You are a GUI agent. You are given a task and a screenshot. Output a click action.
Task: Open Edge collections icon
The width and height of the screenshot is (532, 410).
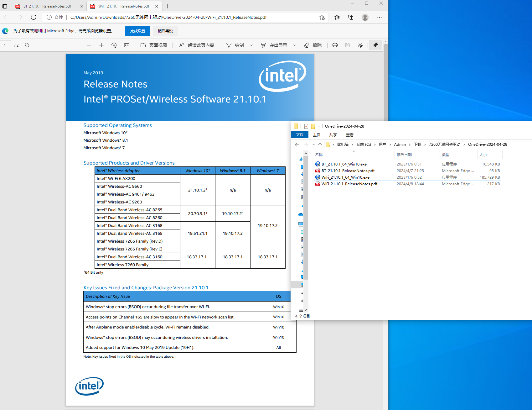coord(351,17)
